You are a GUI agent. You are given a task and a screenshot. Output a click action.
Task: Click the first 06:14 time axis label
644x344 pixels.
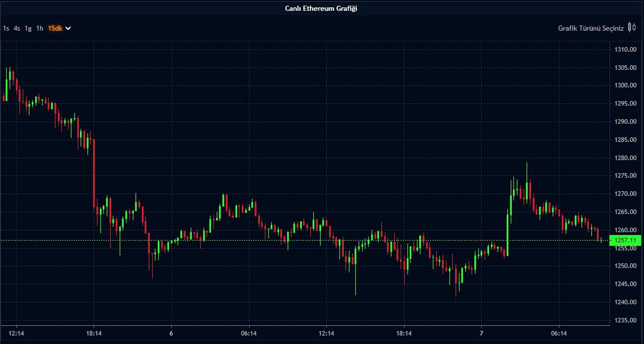[249, 333]
